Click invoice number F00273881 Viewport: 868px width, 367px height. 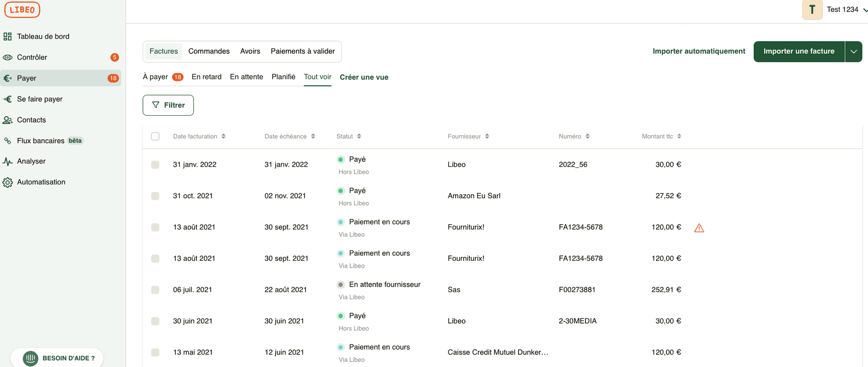pyautogui.click(x=577, y=290)
